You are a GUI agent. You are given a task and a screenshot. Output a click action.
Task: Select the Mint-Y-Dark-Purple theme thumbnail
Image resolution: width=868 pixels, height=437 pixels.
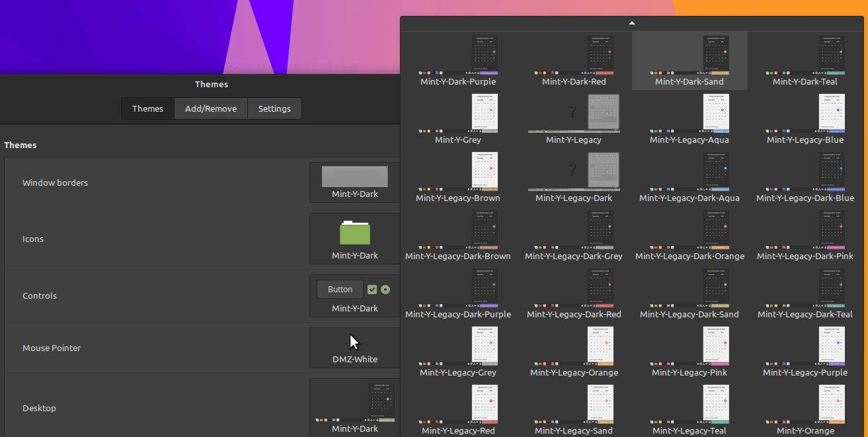pyautogui.click(x=458, y=61)
